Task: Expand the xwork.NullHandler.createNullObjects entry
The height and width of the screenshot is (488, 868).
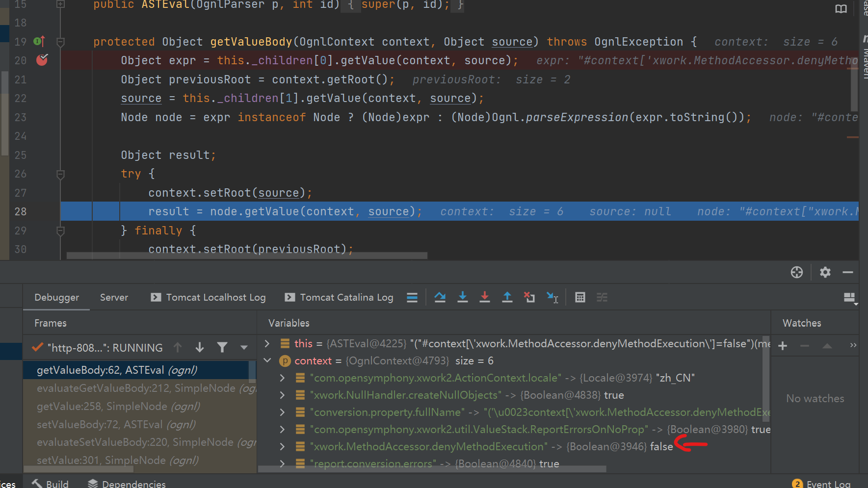Action: point(282,395)
